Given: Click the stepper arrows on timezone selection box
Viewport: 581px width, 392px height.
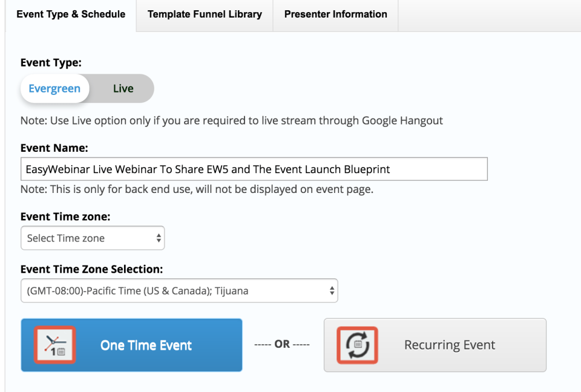Looking at the screenshot, I should tap(332, 290).
